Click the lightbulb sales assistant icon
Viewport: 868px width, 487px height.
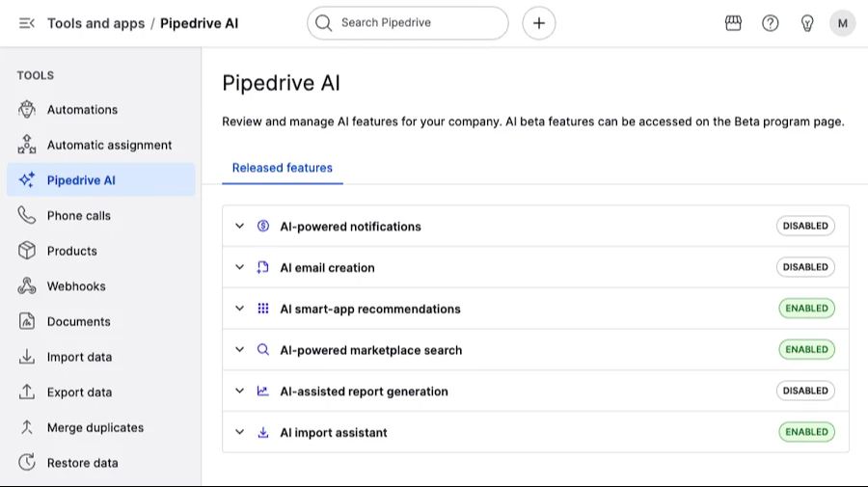tap(807, 23)
